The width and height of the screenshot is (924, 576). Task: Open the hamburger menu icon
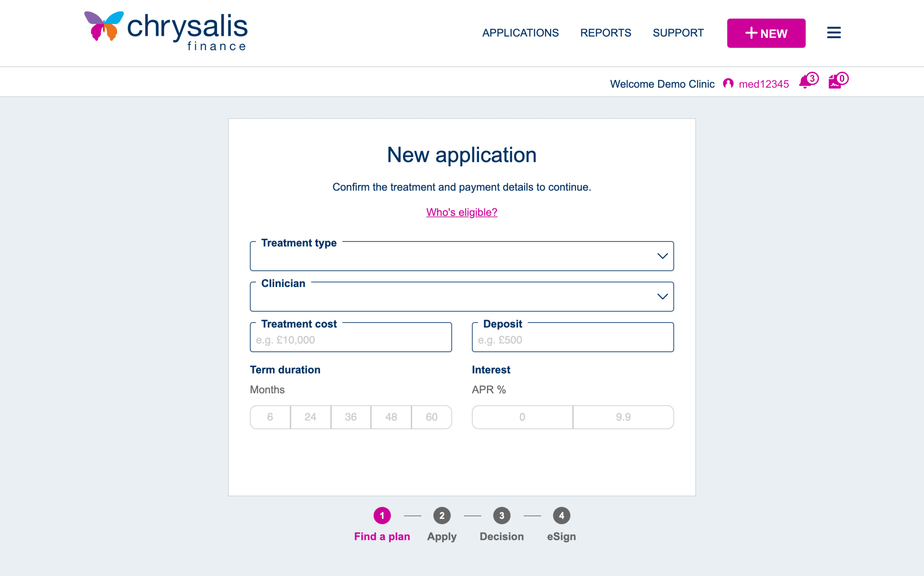(x=834, y=33)
